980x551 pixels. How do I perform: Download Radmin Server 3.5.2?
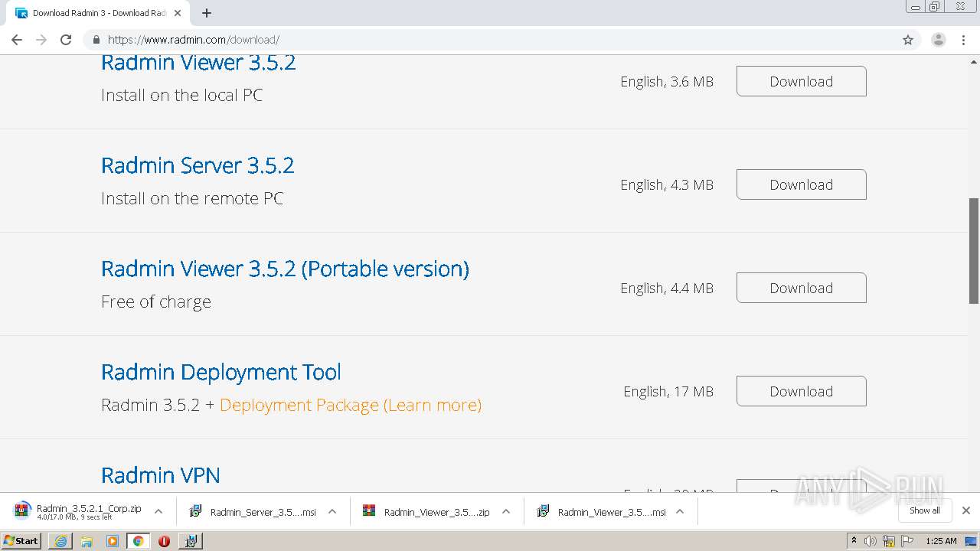[x=802, y=184]
